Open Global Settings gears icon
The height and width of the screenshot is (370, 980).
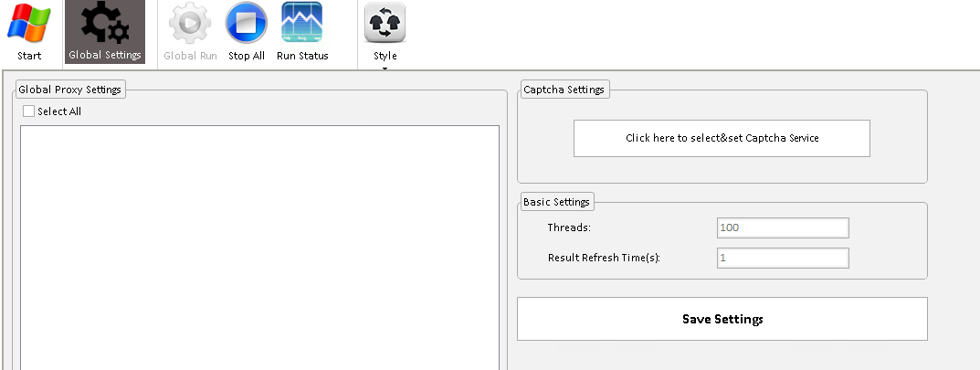coord(105,23)
